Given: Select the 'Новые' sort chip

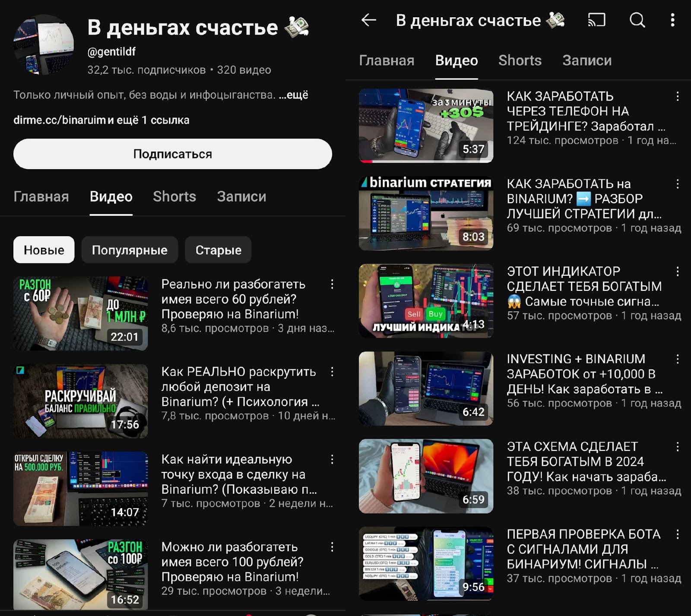Looking at the screenshot, I should 44,250.
